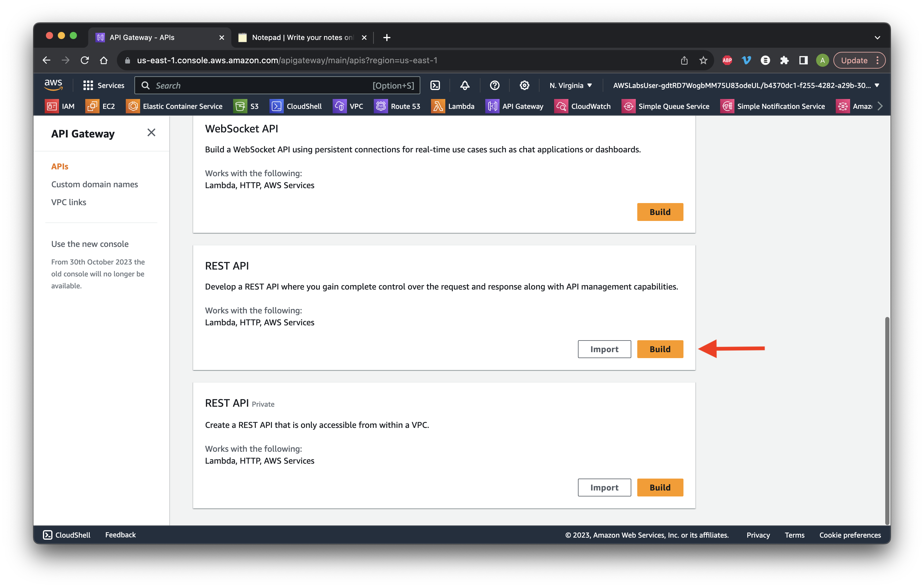Viewport: 924px width, 588px height.
Task: Click Build for the REST API
Action: 660,349
